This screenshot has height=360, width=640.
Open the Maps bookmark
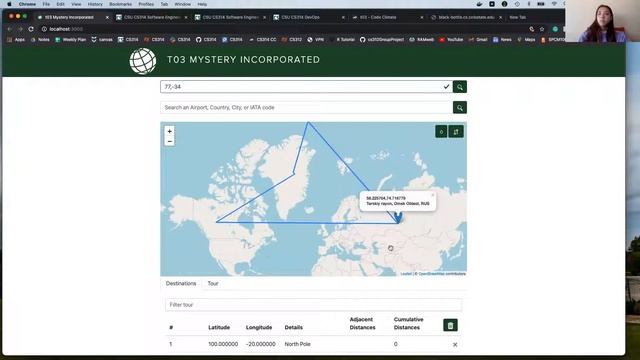pyautogui.click(x=526, y=40)
